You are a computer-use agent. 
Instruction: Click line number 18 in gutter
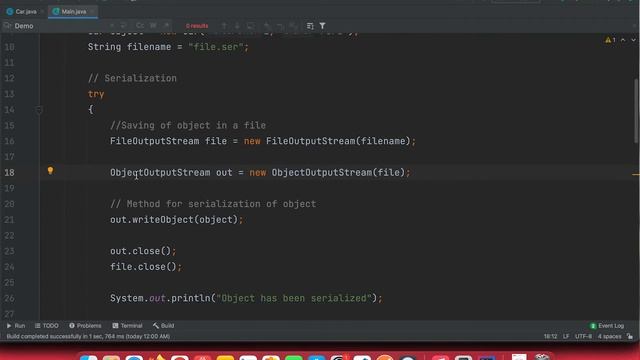[x=9, y=173]
